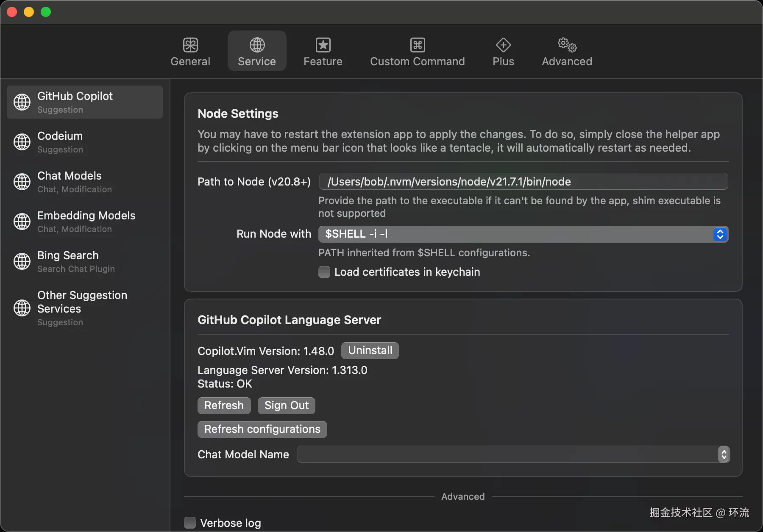Click the "Path to Node (v20.8+)" label

point(254,182)
